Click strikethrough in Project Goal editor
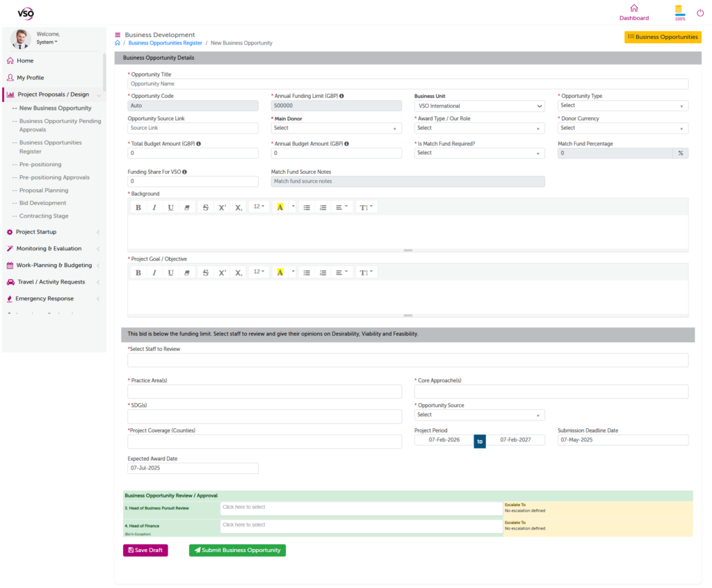This screenshot has width=712, height=588. pos(205,272)
